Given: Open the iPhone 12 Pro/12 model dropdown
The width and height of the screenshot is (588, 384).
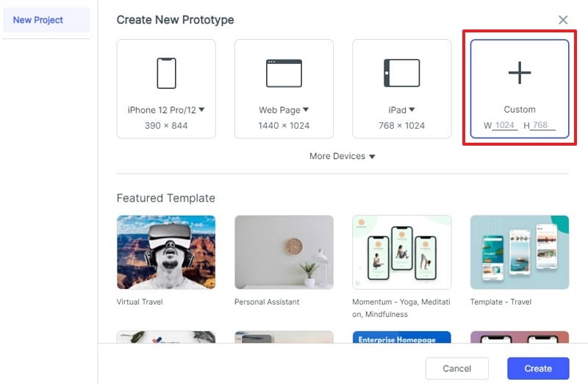Looking at the screenshot, I should click(x=202, y=110).
